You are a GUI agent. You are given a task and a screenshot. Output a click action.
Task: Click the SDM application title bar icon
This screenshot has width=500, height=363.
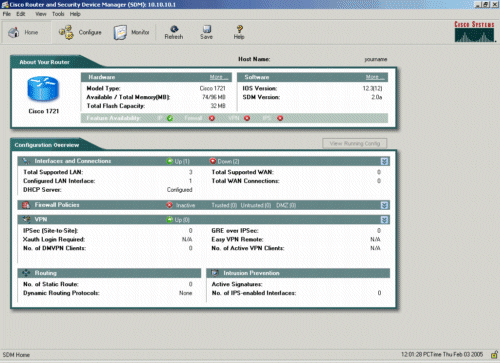[5, 5]
